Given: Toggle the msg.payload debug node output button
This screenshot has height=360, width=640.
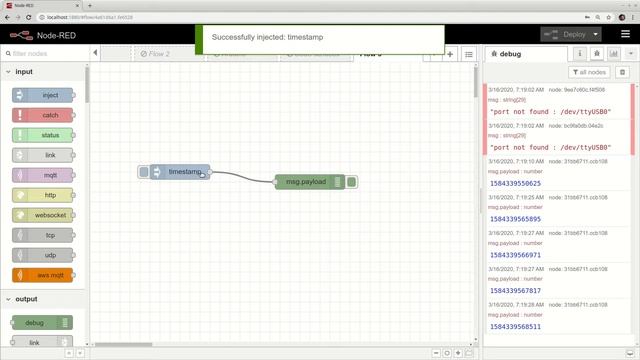Looking at the screenshot, I should [x=351, y=182].
